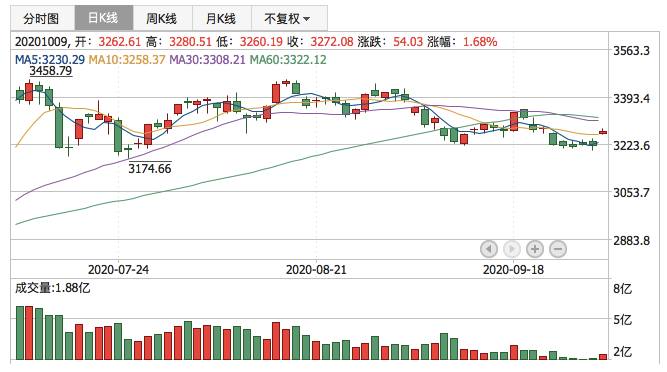The height and width of the screenshot is (372, 667).
Task: Click the scroll-left arrow chart button
Action: pos(489,249)
